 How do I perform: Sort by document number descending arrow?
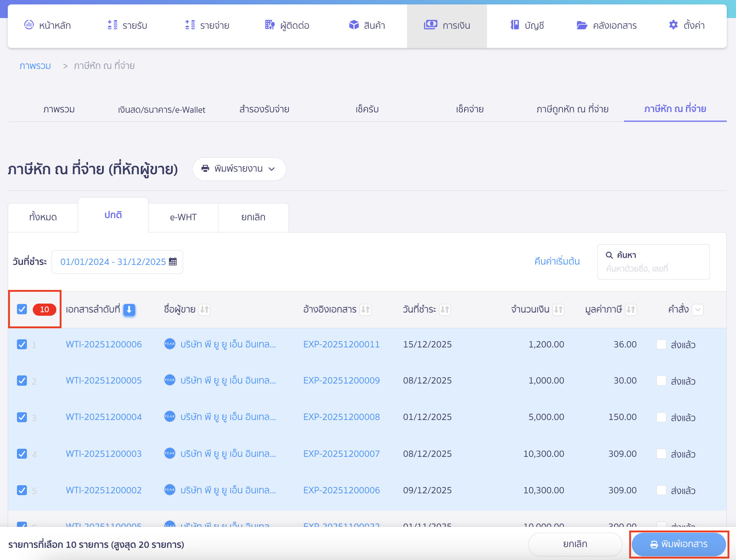[x=129, y=309]
